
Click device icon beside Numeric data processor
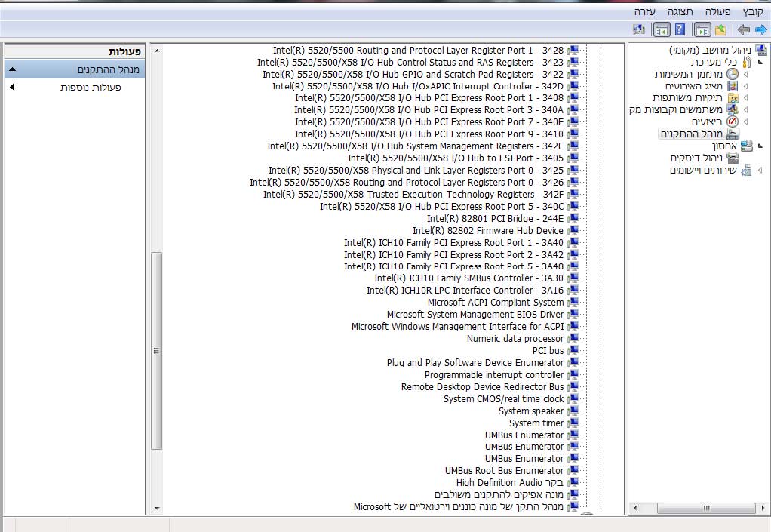pos(573,339)
